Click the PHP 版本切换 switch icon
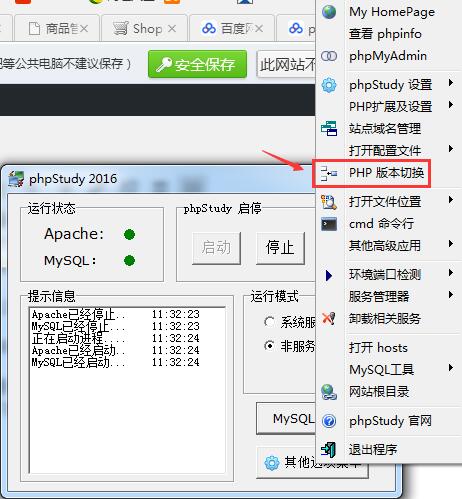 329,173
